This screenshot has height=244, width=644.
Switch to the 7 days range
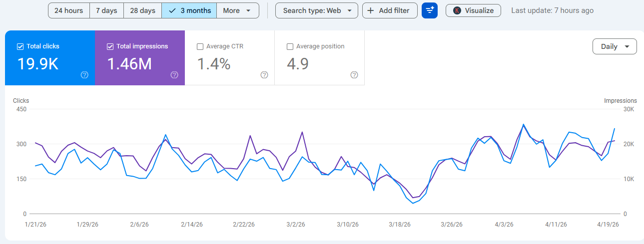coord(106,10)
